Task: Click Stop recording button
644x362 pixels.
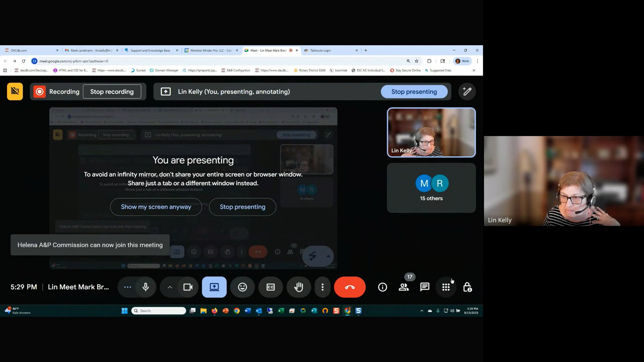Action: pyautogui.click(x=112, y=91)
